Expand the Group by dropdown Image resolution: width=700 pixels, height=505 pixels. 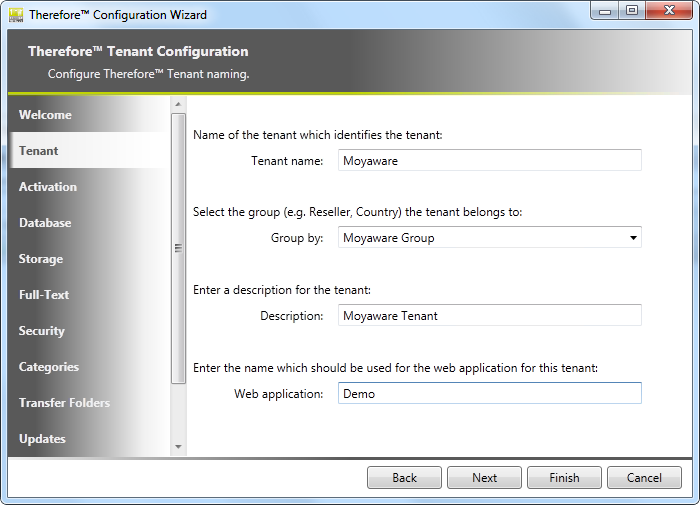tap(633, 238)
